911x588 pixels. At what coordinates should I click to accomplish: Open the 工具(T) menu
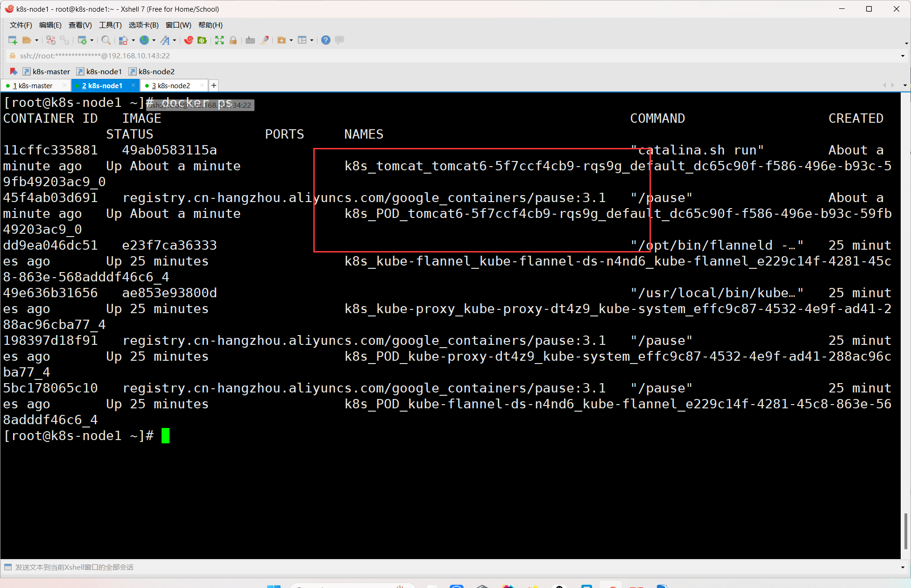click(110, 25)
